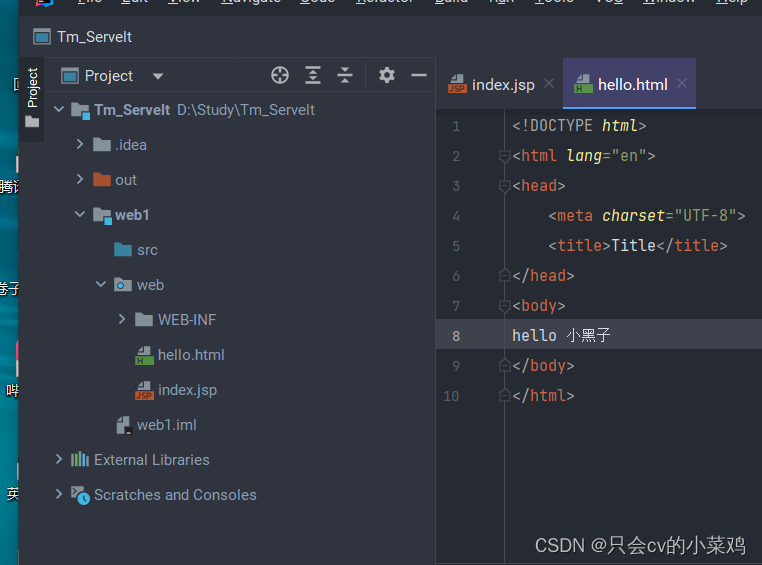Image resolution: width=762 pixels, height=565 pixels.
Task: Click the Expand All icon in Project panel
Action: point(313,75)
